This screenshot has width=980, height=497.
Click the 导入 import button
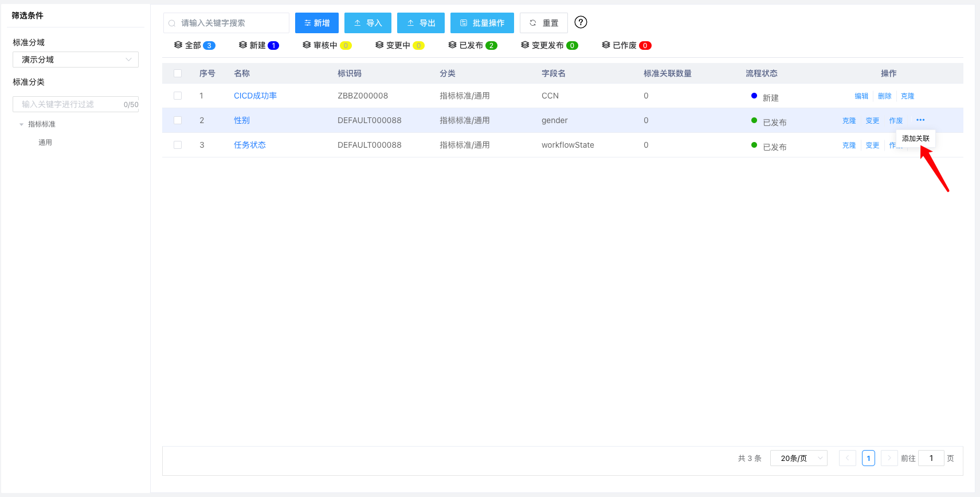point(367,23)
